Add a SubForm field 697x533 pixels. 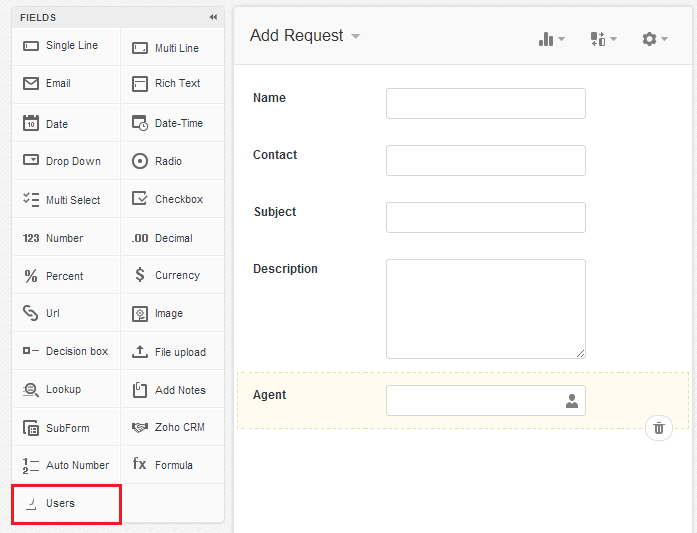click(x=66, y=428)
